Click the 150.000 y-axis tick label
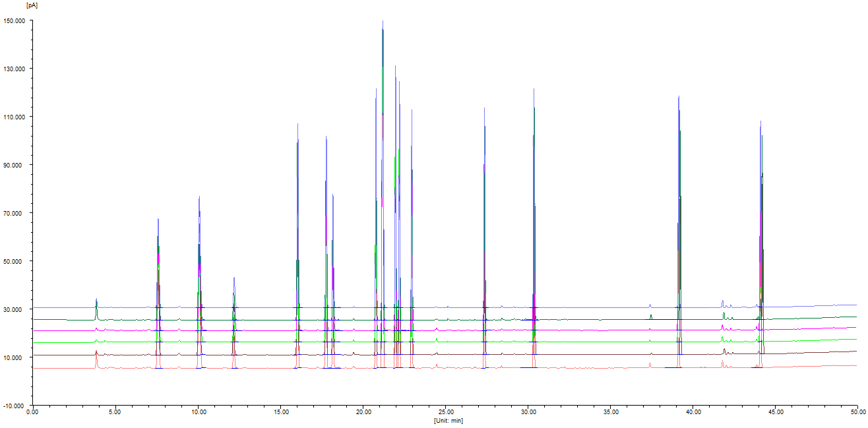The height and width of the screenshot is (428, 868). (15, 21)
